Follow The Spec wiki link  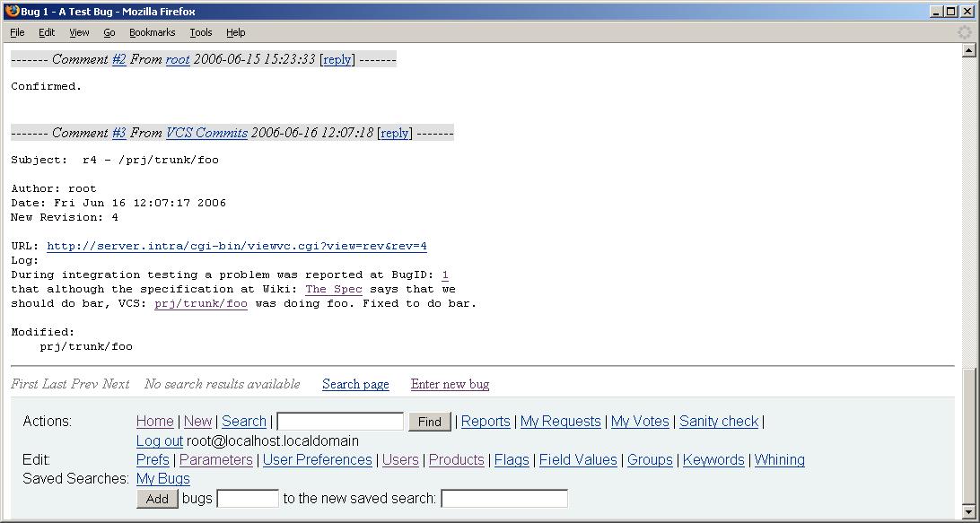coord(333,289)
